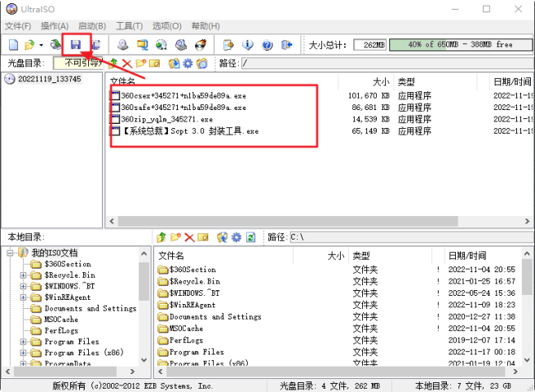This screenshot has width=535, height=392.
Task: Create a new ISO image with the New icon
Action: coord(13,45)
